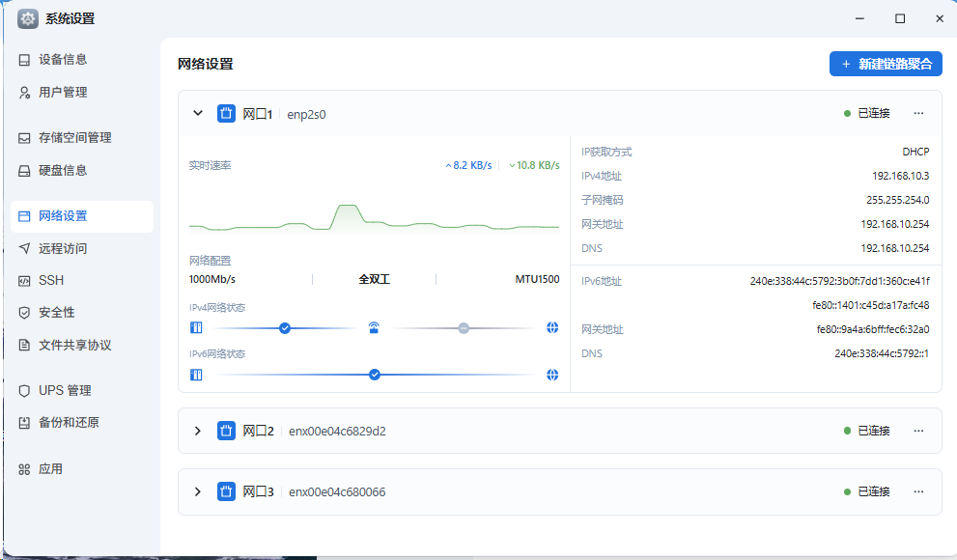Screen dimensions: 957x560
Task: Open the 网口2 more options menu
Action: (919, 431)
